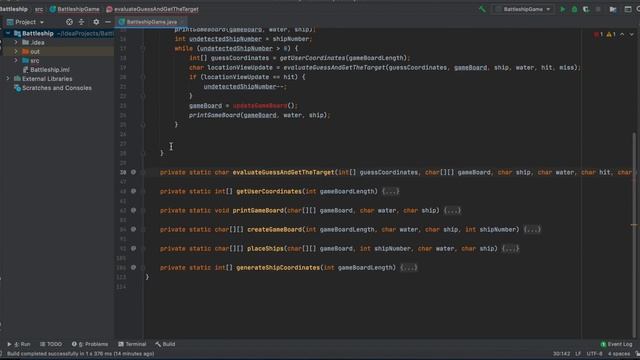This screenshot has height=360, width=640.
Task: Click the yellow warning indicator in editor corner
Action: (611, 35)
